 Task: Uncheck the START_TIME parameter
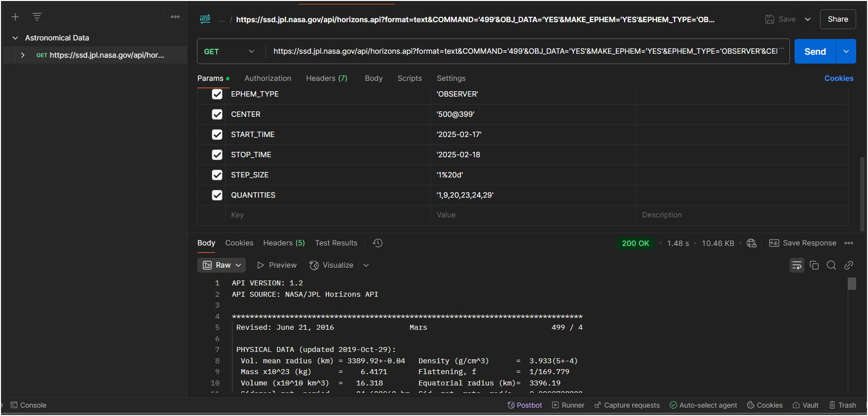pyautogui.click(x=217, y=135)
